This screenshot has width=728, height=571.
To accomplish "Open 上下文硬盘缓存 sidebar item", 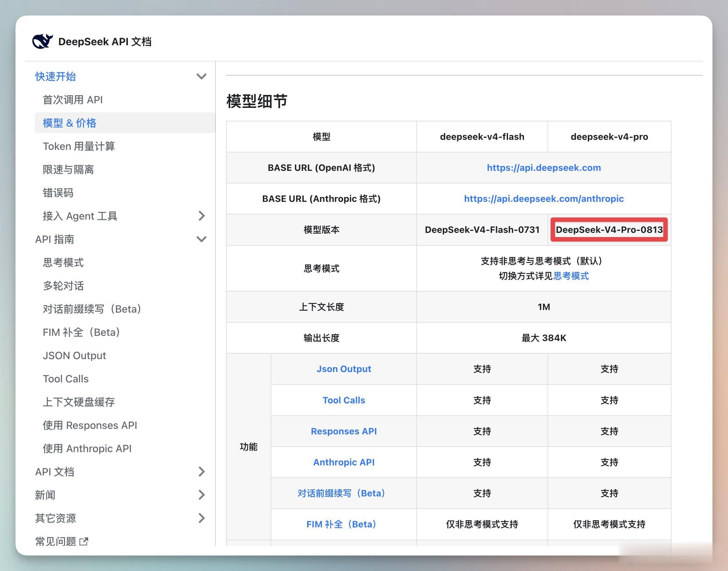I will [79, 402].
